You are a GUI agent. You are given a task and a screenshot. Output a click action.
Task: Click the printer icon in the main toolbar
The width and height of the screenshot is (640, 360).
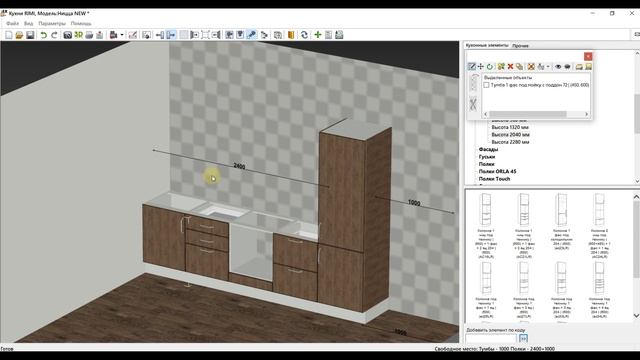89,35
